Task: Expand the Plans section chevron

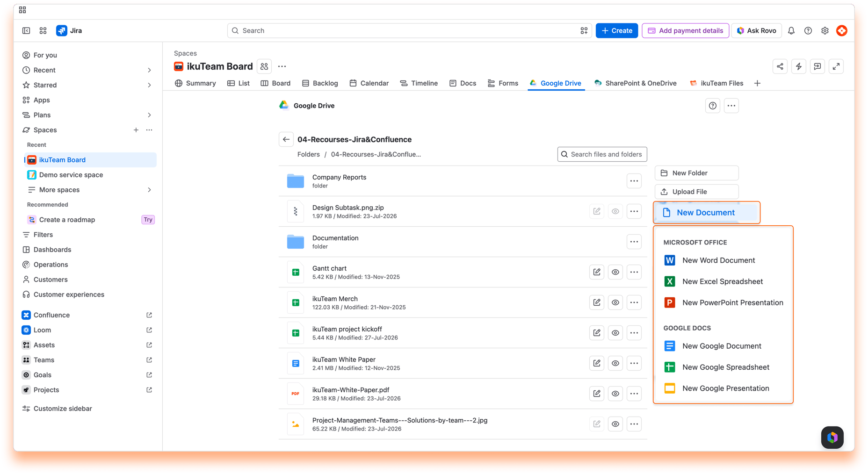Action: [149, 115]
